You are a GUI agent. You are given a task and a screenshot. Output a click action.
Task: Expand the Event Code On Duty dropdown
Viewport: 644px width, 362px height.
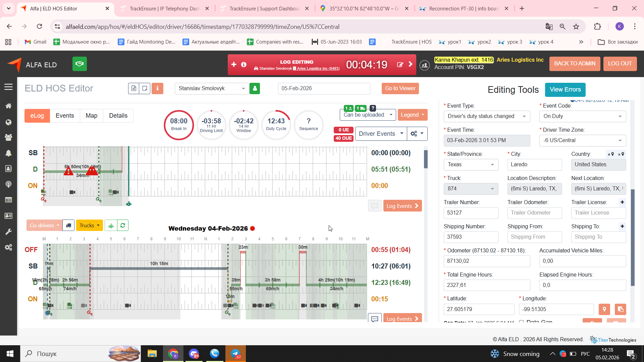pyautogui.click(x=582, y=116)
